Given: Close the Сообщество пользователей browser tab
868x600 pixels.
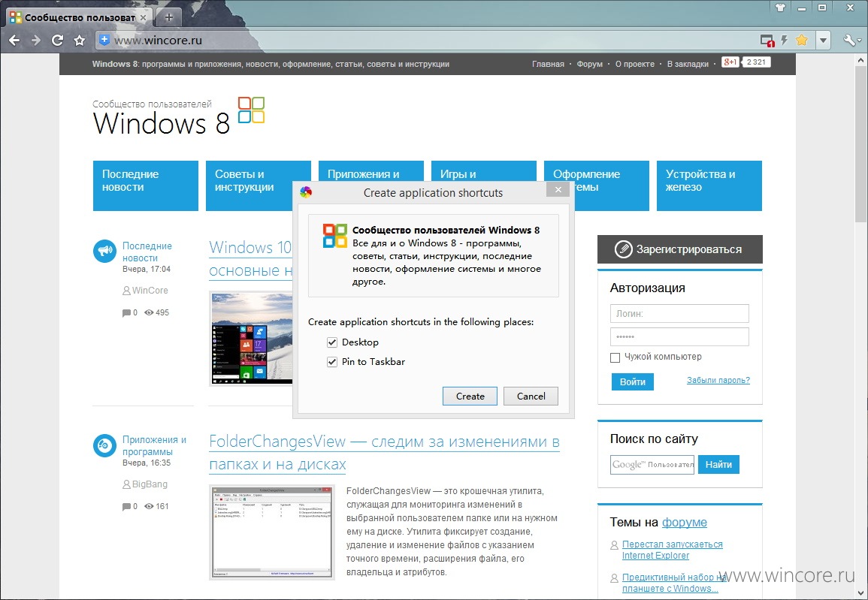Looking at the screenshot, I should (x=143, y=18).
